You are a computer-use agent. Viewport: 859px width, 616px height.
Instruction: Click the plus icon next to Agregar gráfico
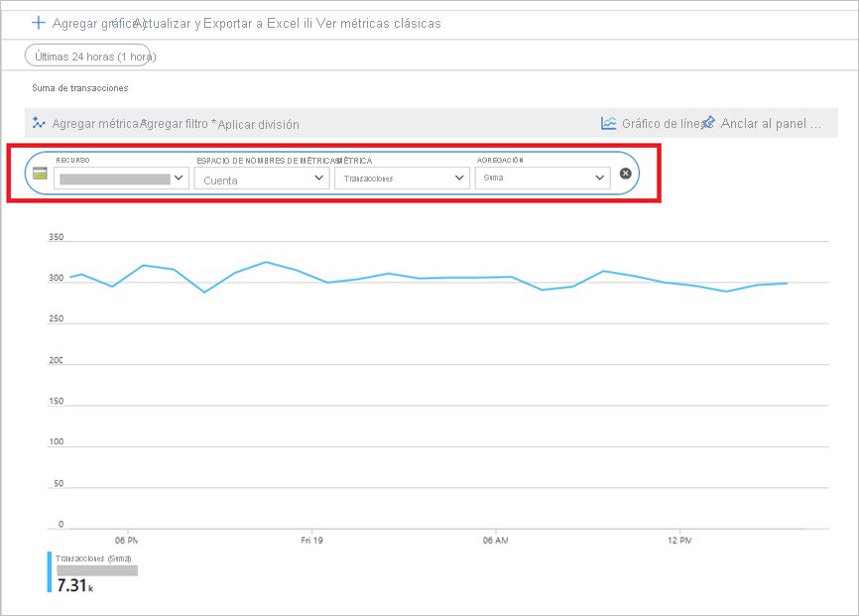coord(39,23)
